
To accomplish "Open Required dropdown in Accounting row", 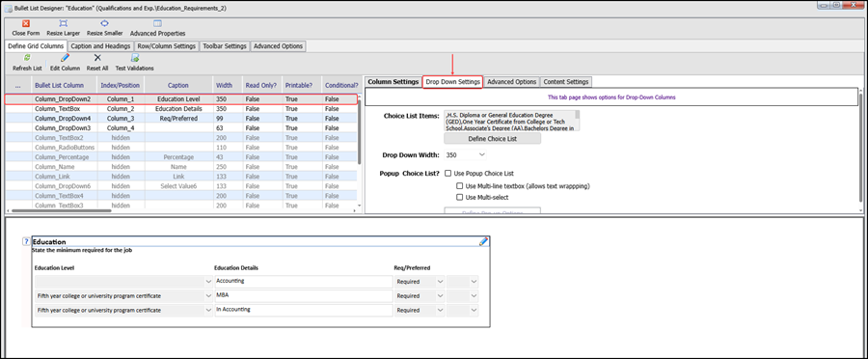I will click(x=440, y=282).
